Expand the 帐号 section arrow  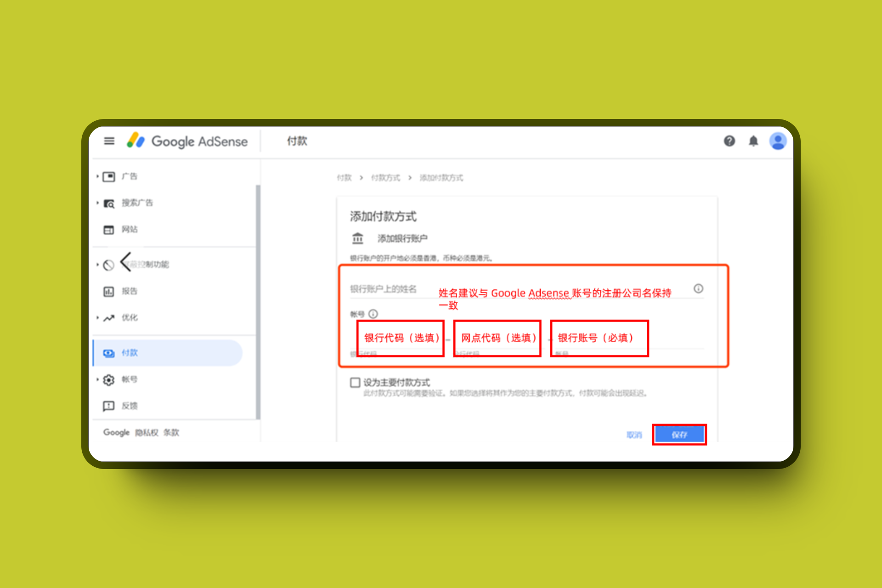97,379
